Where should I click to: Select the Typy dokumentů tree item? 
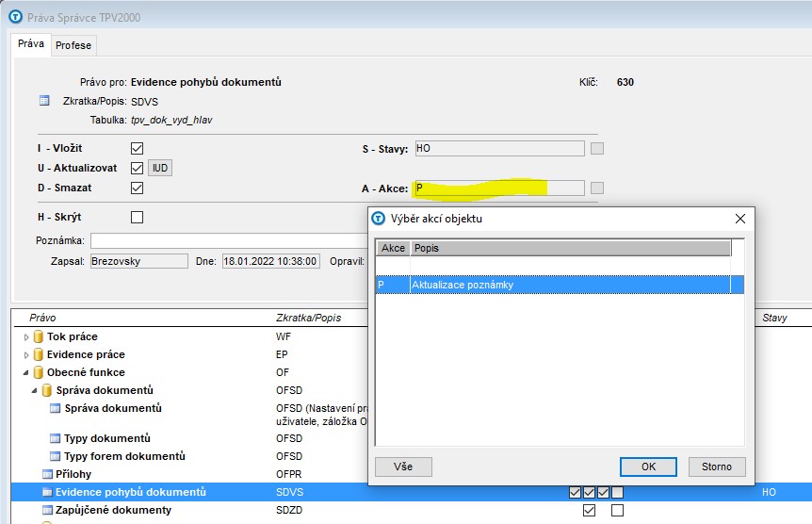coord(107,438)
